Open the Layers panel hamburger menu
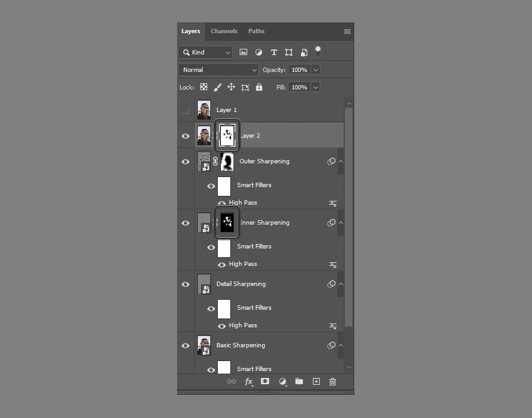 tap(347, 31)
